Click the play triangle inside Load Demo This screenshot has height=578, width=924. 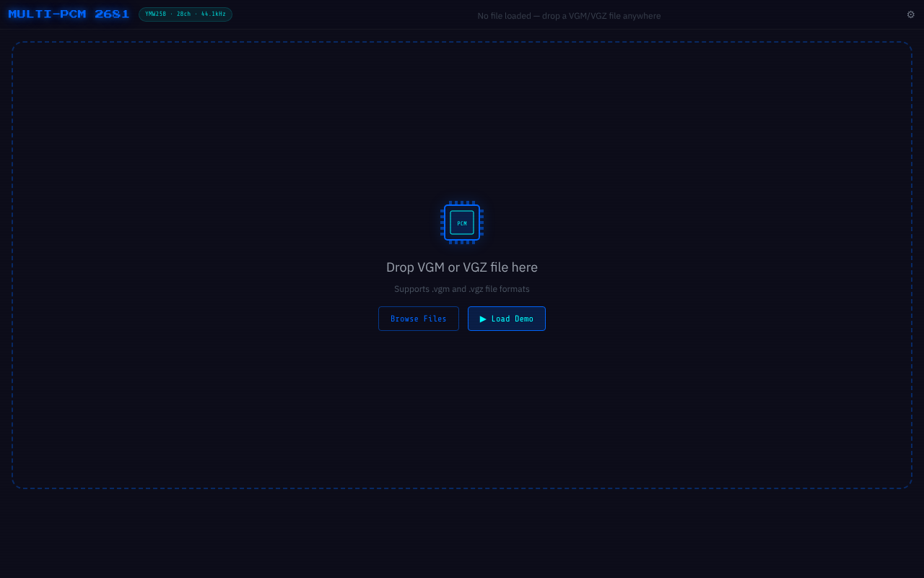[484, 319]
